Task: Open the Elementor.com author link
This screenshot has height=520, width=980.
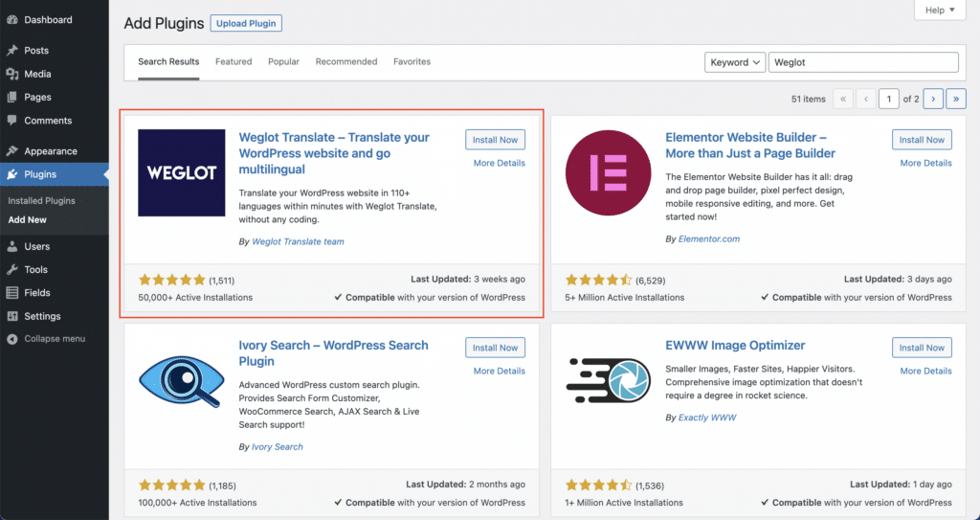Action: click(x=709, y=239)
